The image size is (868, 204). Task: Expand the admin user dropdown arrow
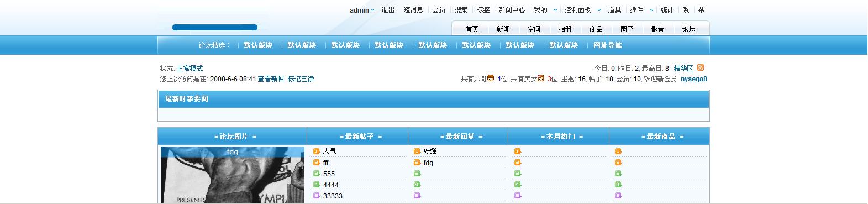point(373,10)
